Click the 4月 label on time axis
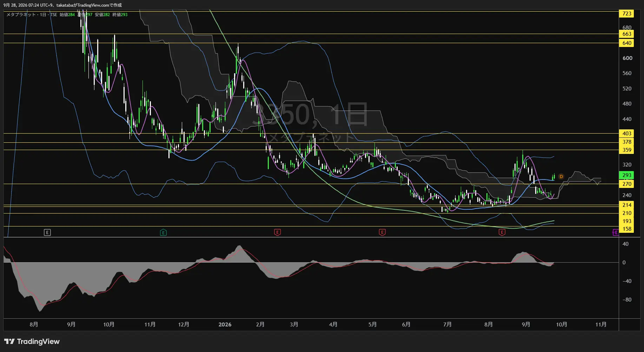This screenshot has width=644, height=352. 333,324
